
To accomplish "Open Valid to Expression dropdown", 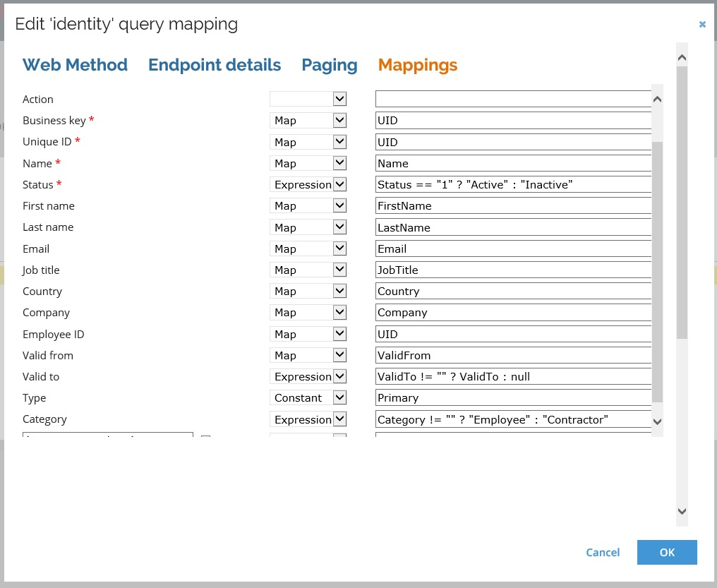I will click(x=308, y=376).
